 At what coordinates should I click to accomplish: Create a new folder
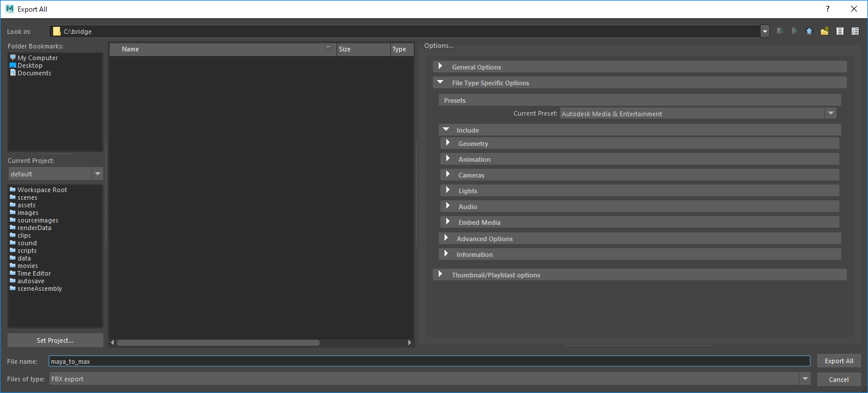[824, 32]
